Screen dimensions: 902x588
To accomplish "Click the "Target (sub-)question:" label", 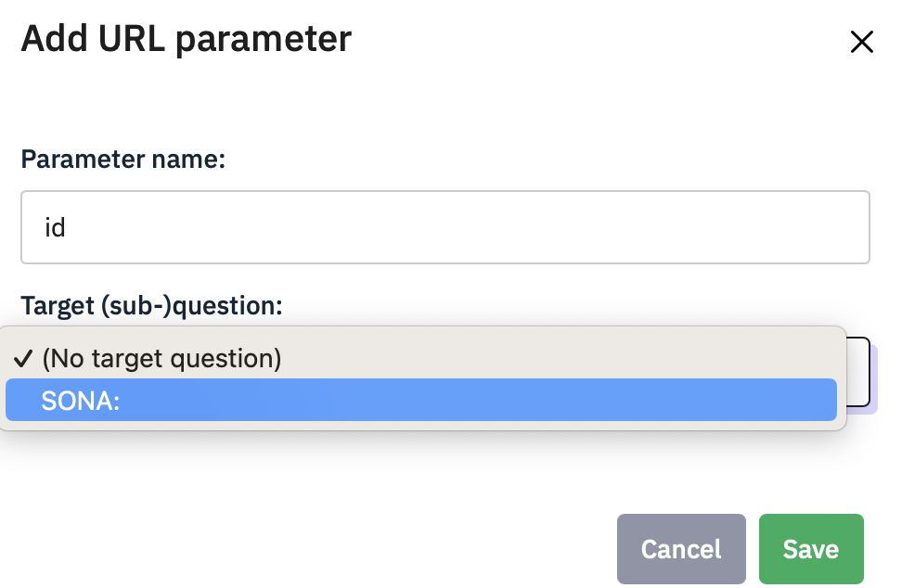I will 151,305.
